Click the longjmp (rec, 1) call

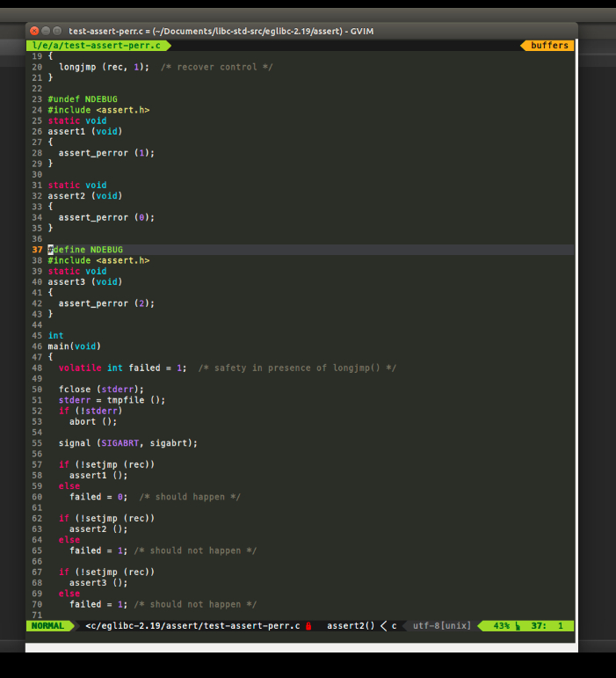(104, 67)
